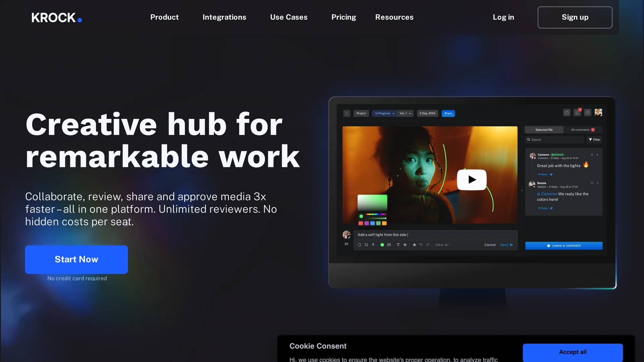
Task: Click the Sign up button
Action: coord(575,17)
